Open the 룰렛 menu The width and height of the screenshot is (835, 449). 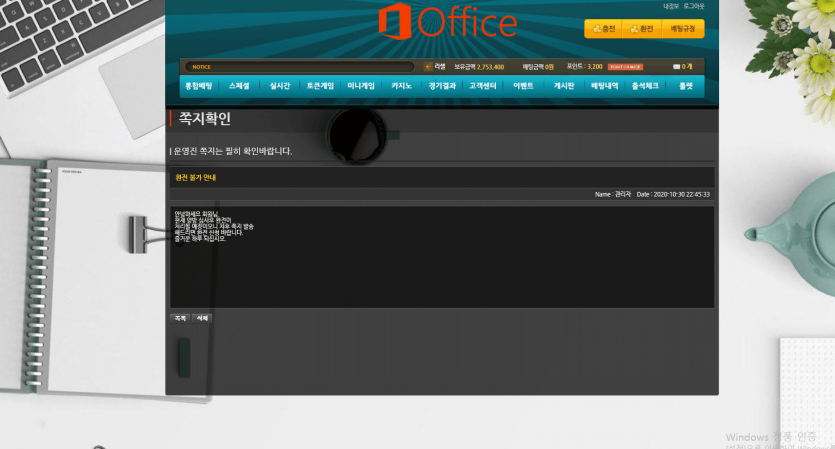coord(686,86)
